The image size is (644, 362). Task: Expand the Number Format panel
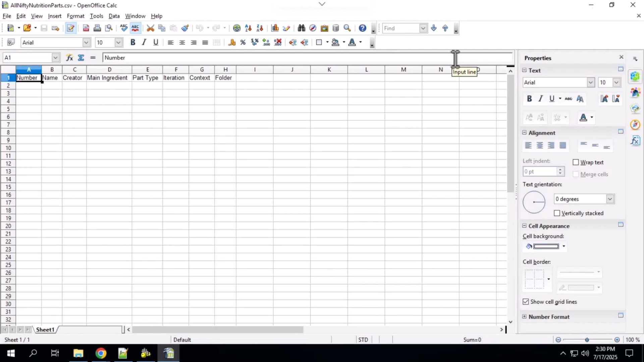525,316
